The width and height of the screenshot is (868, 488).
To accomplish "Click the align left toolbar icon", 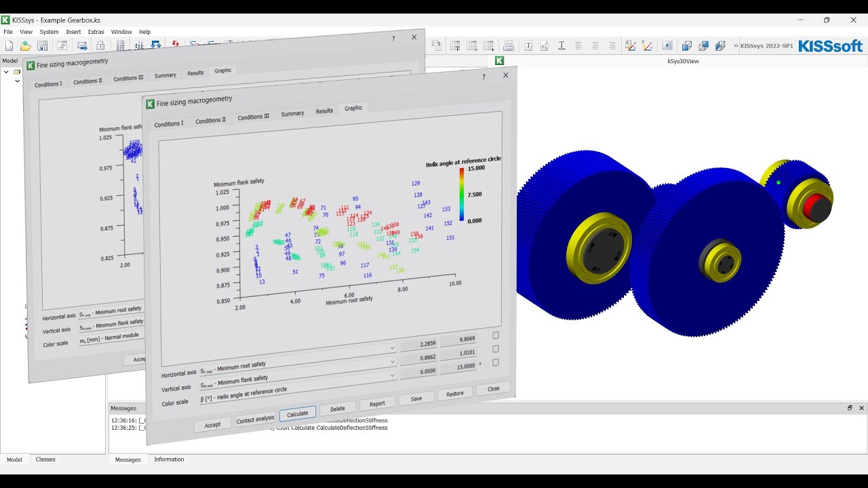I will [x=578, y=46].
